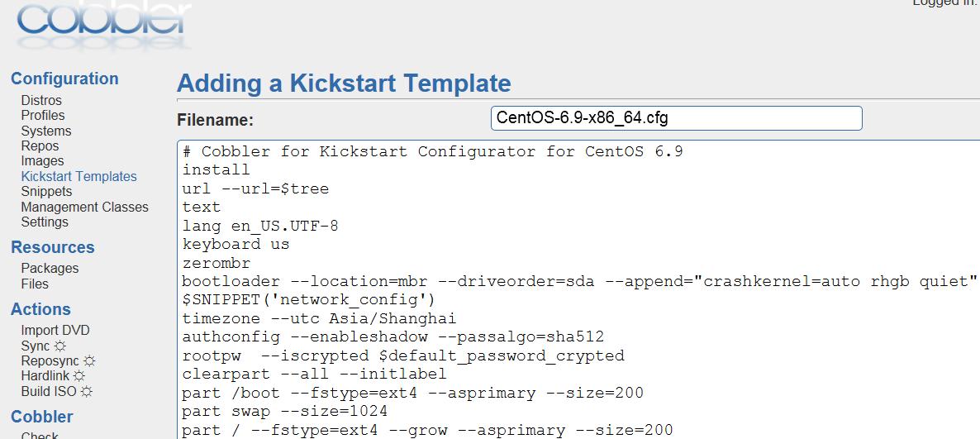This screenshot has height=439, width=980.
Task: Open the Distros page
Action: 41,101
